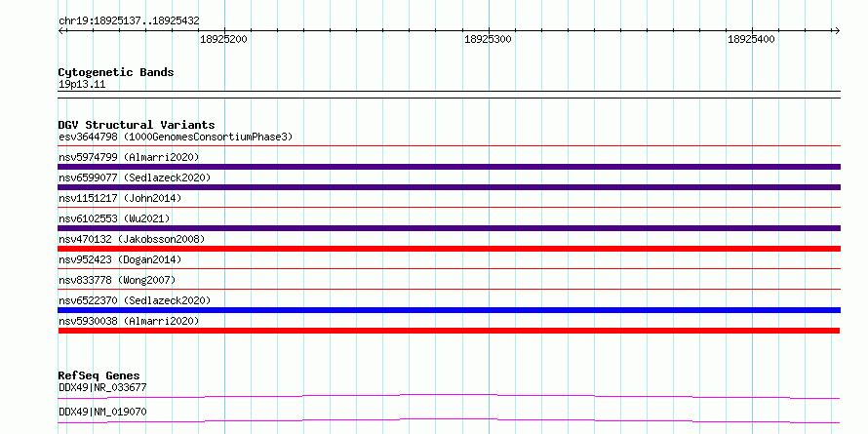
Task: Click the 18925200 ruler position label
Action: tap(223, 39)
